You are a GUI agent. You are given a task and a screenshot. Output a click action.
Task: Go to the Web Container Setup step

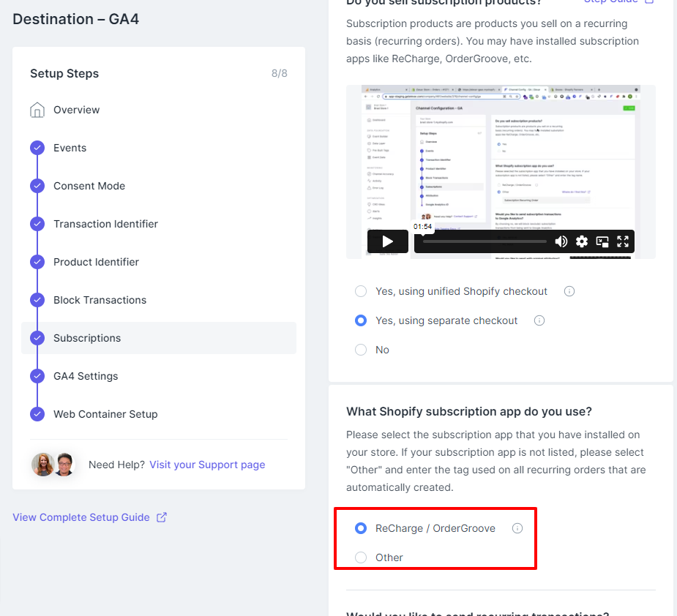(105, 414)
